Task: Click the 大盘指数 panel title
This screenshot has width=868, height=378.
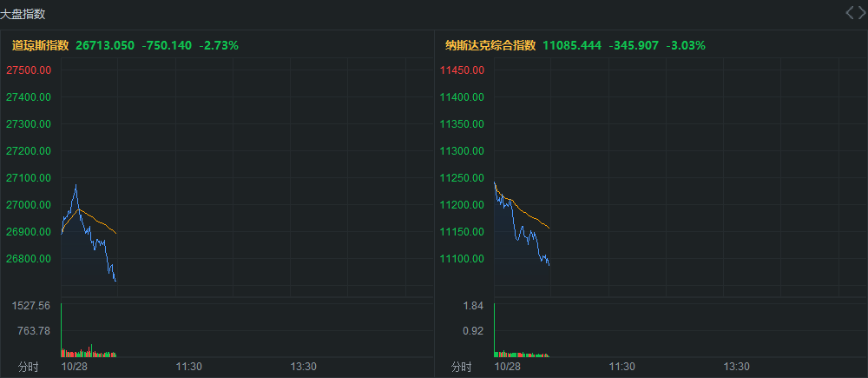Action: click(x=23, y=15)
